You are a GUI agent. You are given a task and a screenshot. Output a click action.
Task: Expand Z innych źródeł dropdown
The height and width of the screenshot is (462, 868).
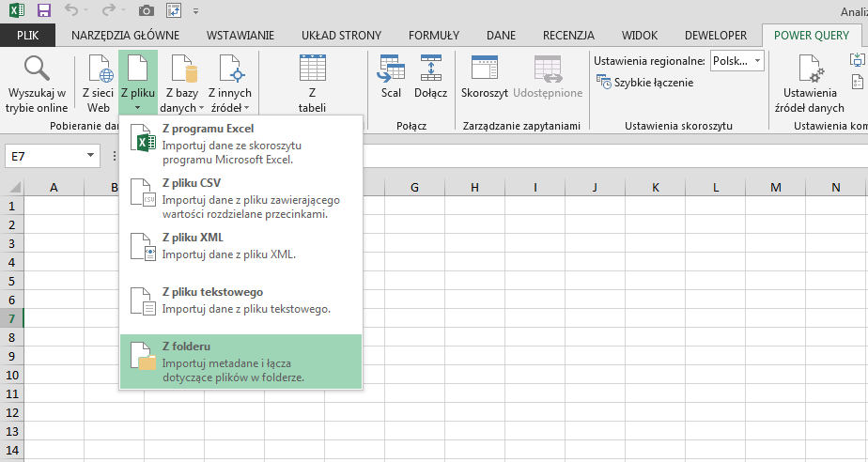pos(230,85)
